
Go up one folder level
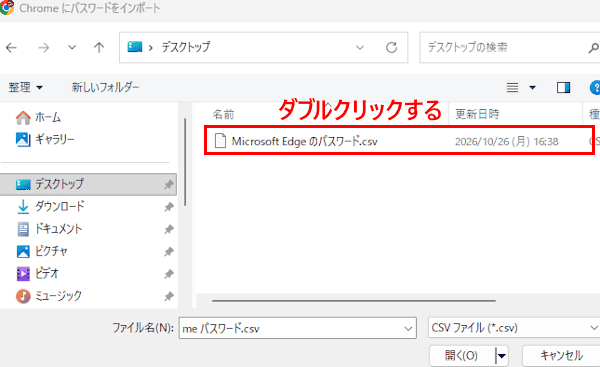[99, 48]
